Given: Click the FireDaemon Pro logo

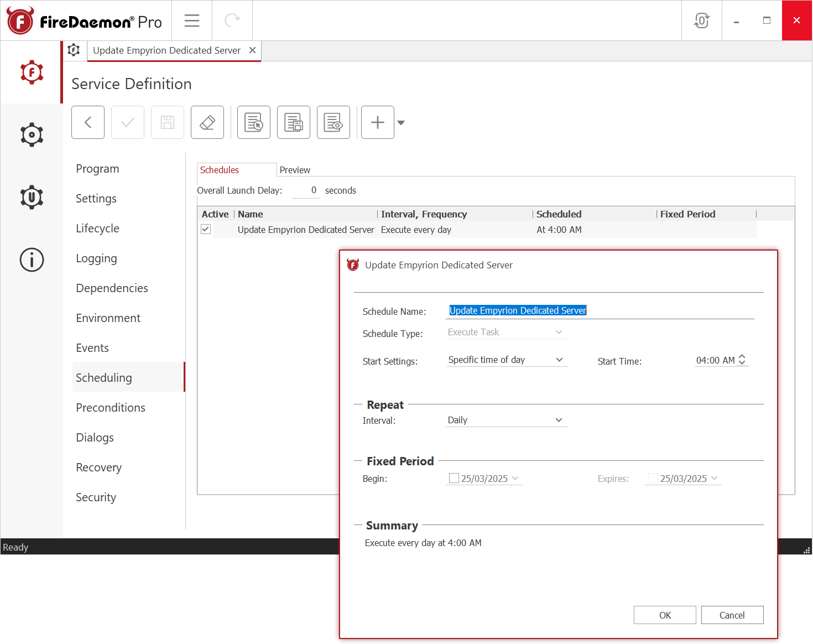Looking at the screenshot, I should (84, 21).
